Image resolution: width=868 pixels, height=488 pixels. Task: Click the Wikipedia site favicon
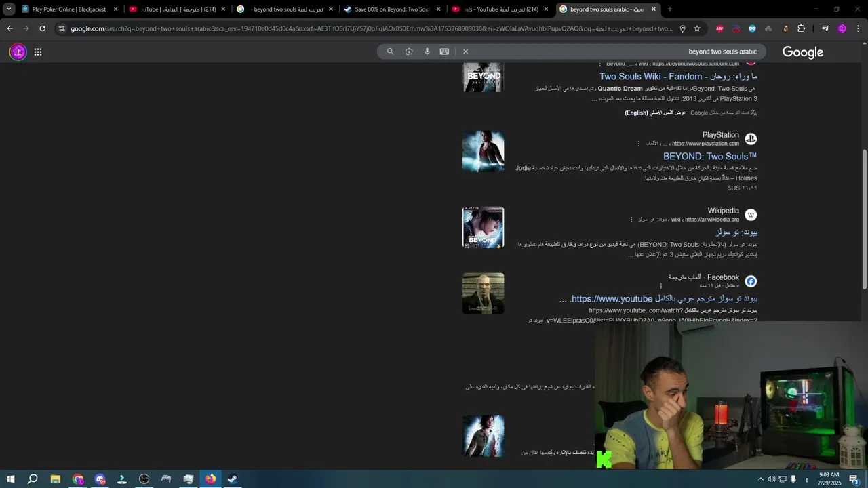pyautogui.click(x=751, y=215)
